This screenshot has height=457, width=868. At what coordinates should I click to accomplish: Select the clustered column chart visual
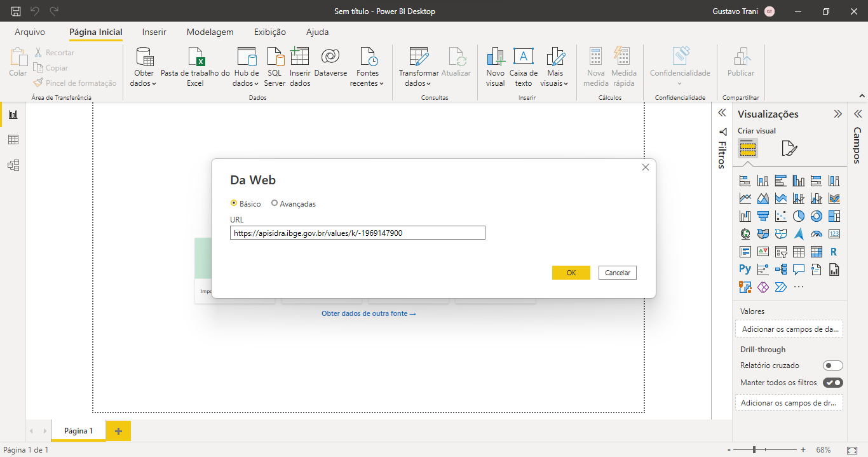tap(799, 181)
